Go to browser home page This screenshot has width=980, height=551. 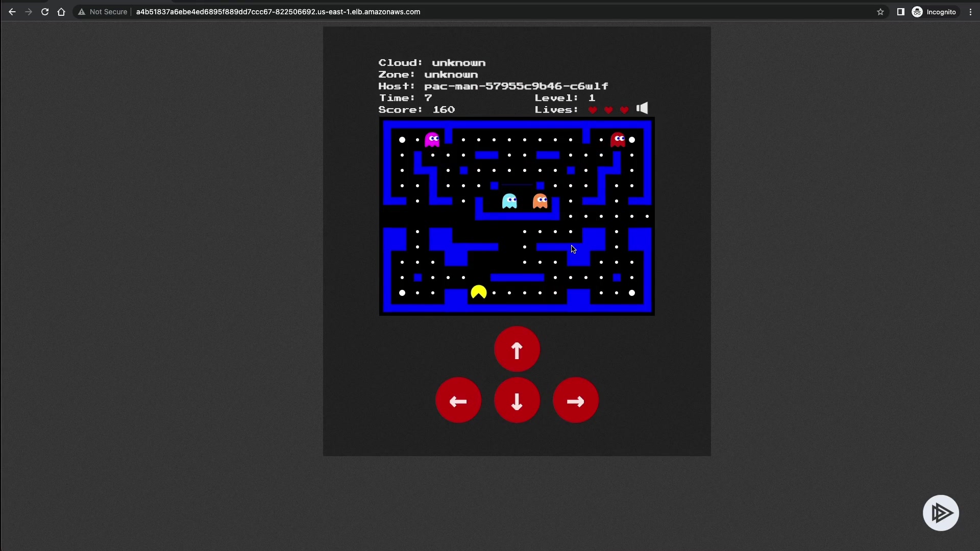coord(61,12)
